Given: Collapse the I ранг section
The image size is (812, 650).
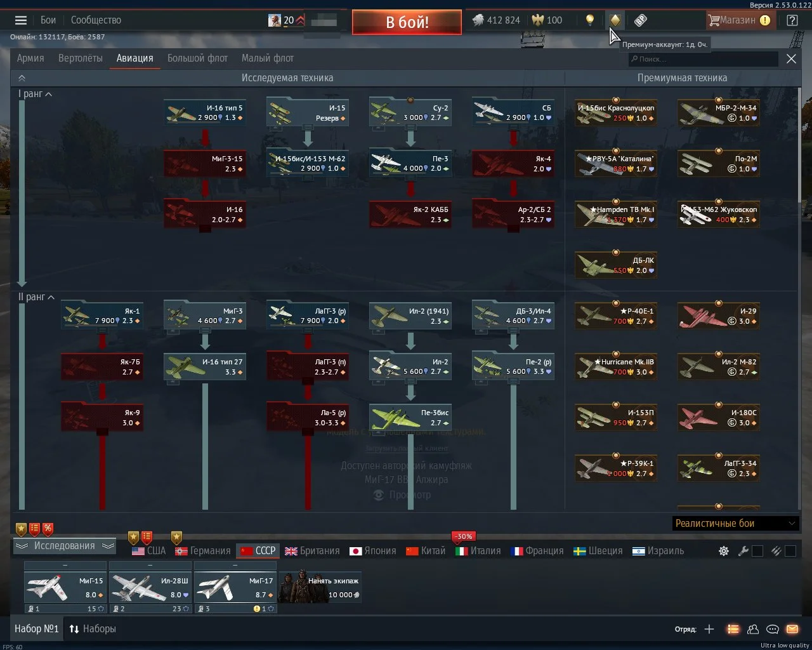Looking at the screenshot, I should coord(36,94).
